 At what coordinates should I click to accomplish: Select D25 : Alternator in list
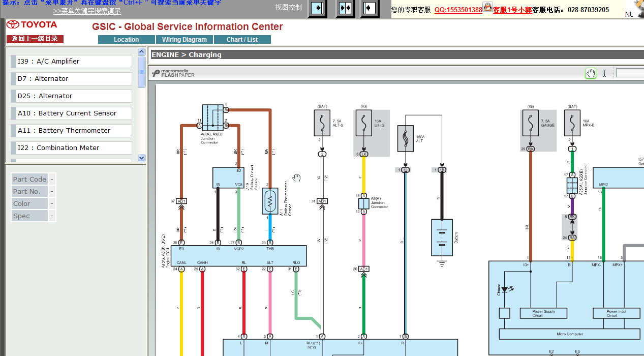coord(71,96)
